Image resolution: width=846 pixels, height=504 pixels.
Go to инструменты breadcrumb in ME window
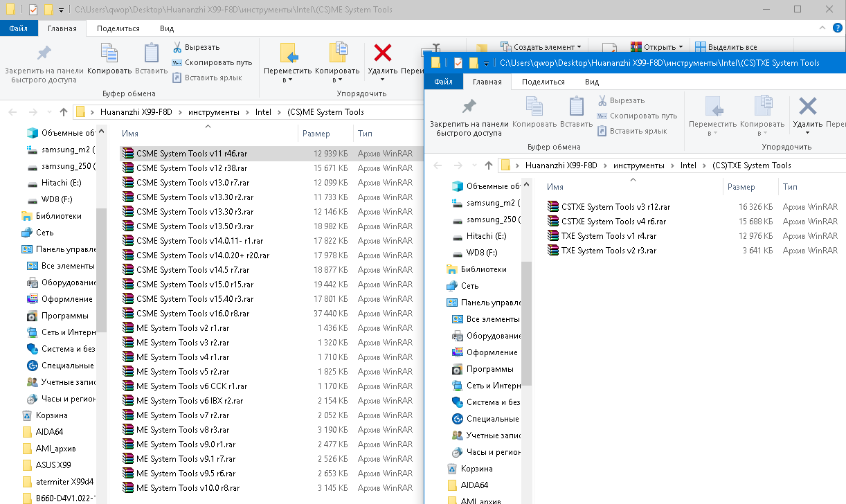tap(214, 111)
